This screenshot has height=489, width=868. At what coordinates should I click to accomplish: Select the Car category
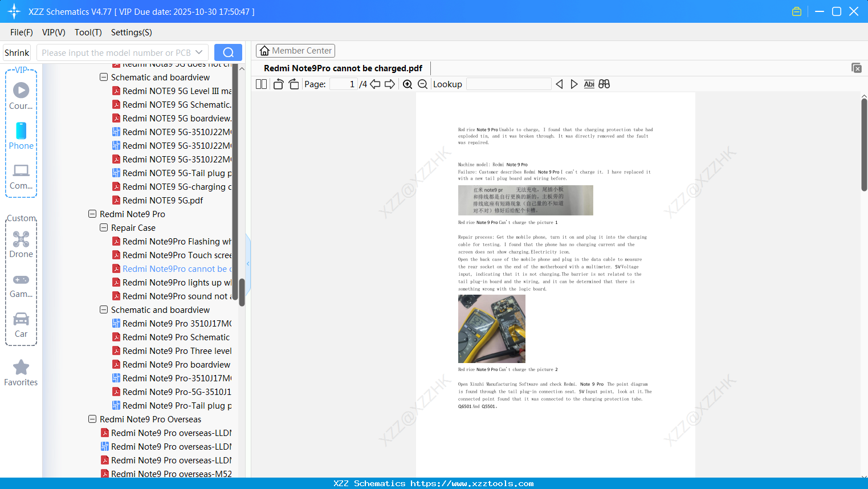tap(21, 325)
